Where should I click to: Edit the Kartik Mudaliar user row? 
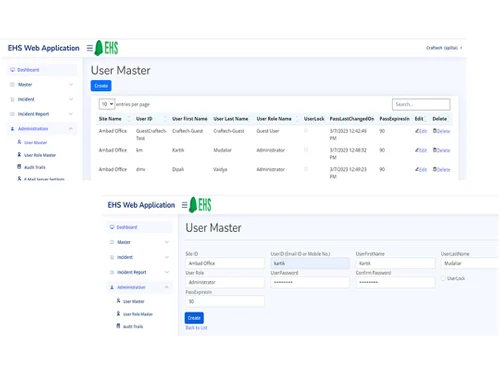tap(421, 150)
